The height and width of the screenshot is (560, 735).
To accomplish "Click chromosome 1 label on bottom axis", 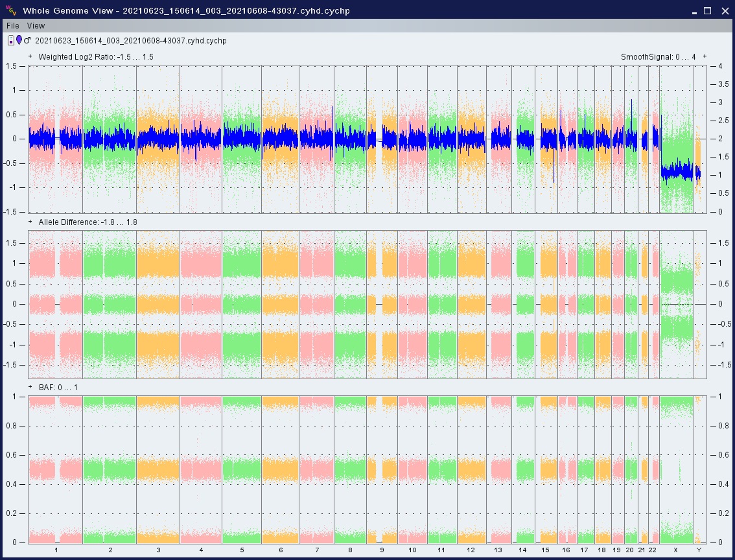I will click(56, 550).
